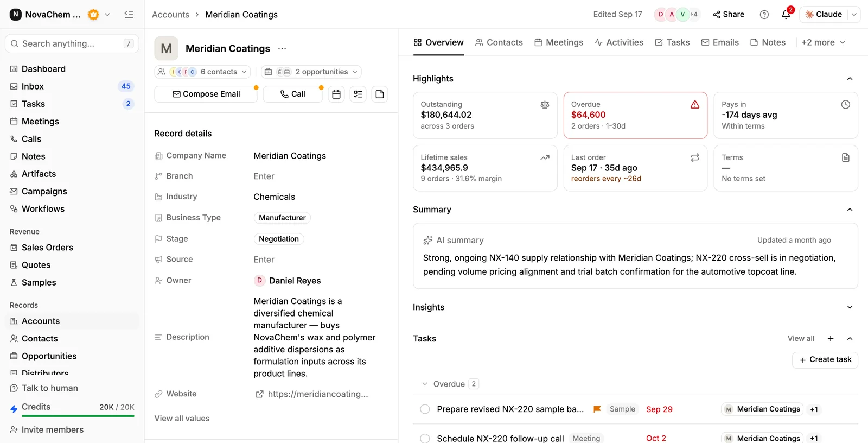868x443 pixels.
Task: Collapse the Highlights section
Action: click(850, 79)
